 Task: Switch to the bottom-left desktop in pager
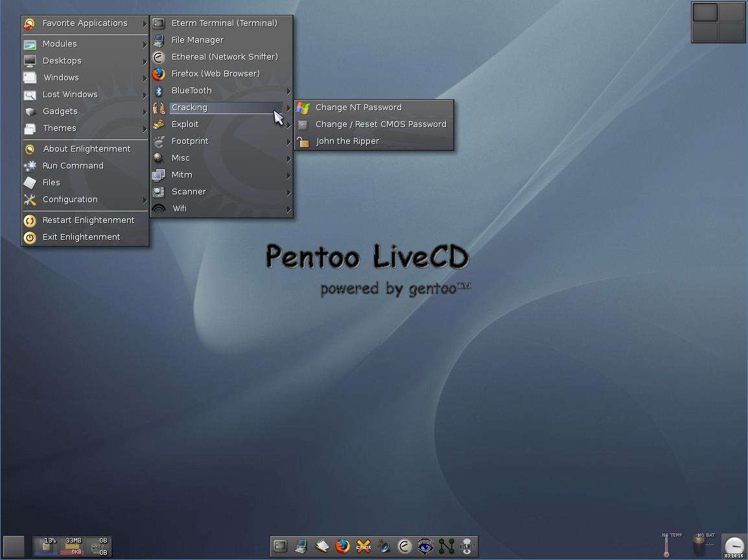pyautogui.click(x=705, y=32)
